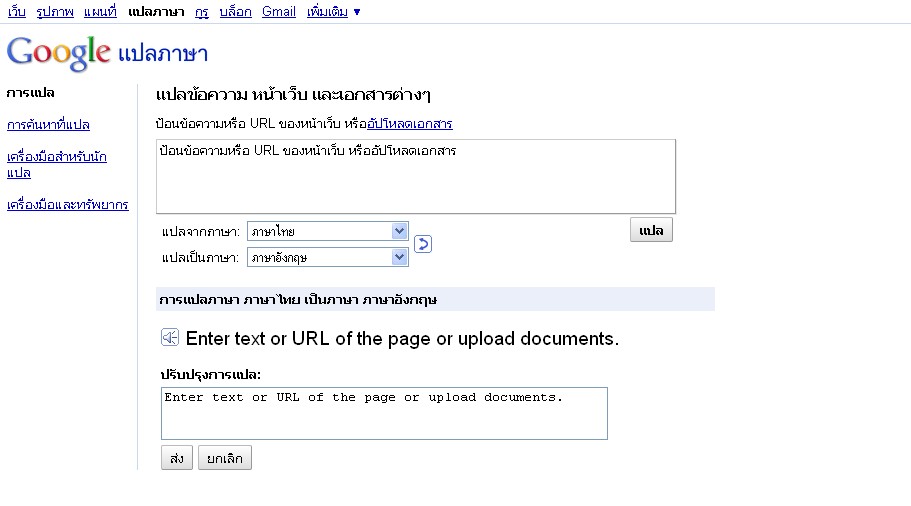This screenshot has height=506, width=911.
Task: Open การค้นหาที่แปล in the sidebar
Action: coord(48,125)
